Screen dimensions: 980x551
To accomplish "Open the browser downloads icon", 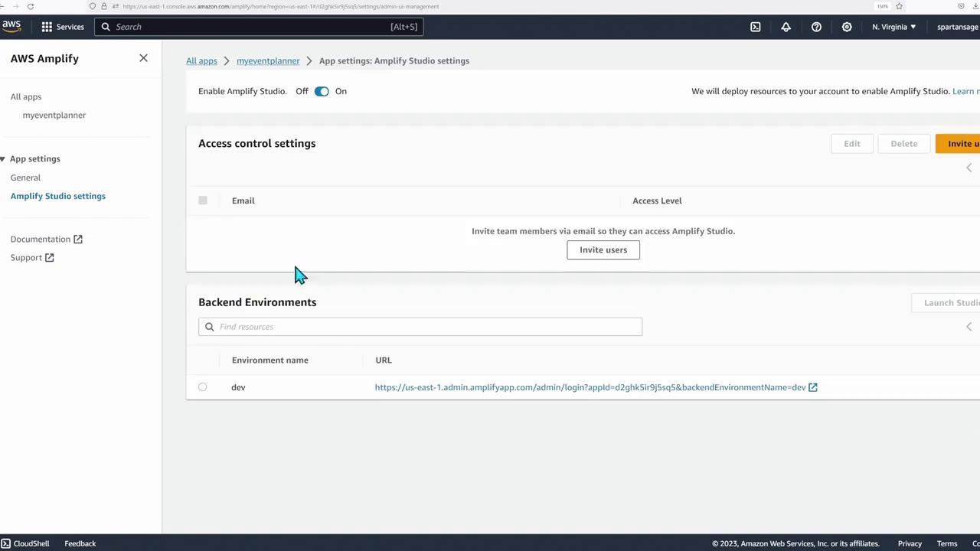I will [975, 6].
